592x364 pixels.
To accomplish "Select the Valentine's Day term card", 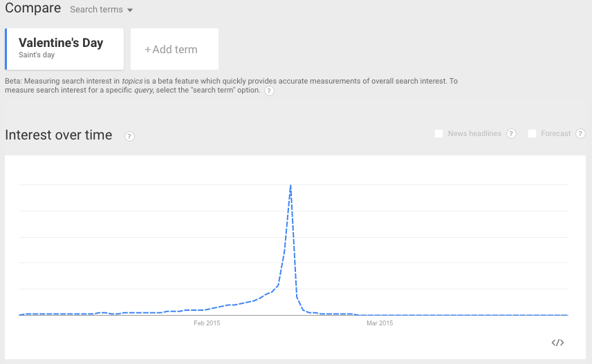I will coord(64,48).
